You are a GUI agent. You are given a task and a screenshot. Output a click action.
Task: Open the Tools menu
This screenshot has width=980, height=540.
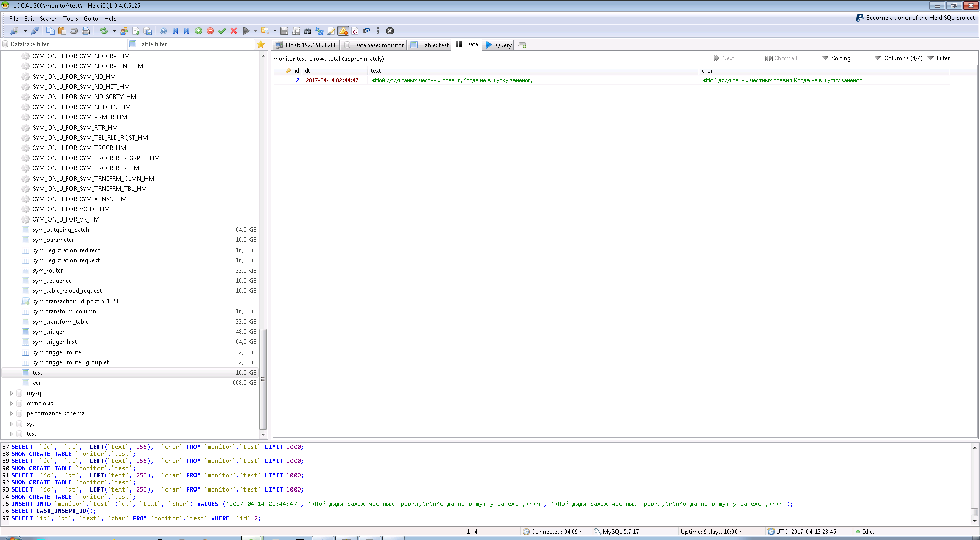pyautogui.click(x=70, y=19)
